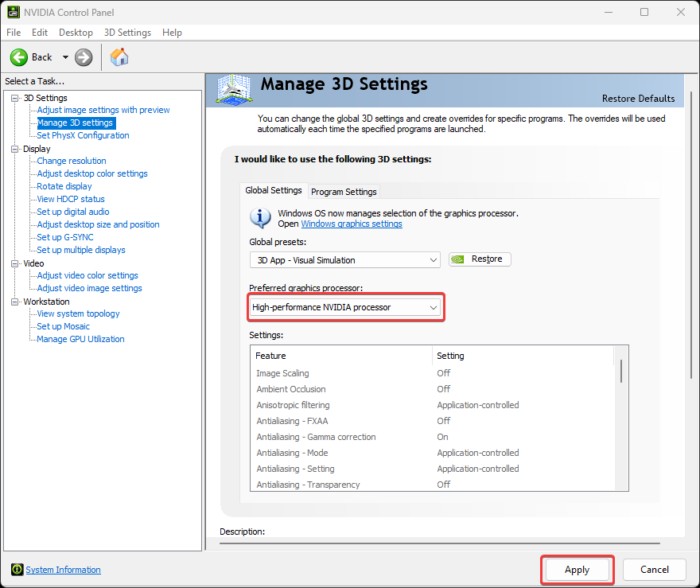Open View system topology

click(78, 313)
